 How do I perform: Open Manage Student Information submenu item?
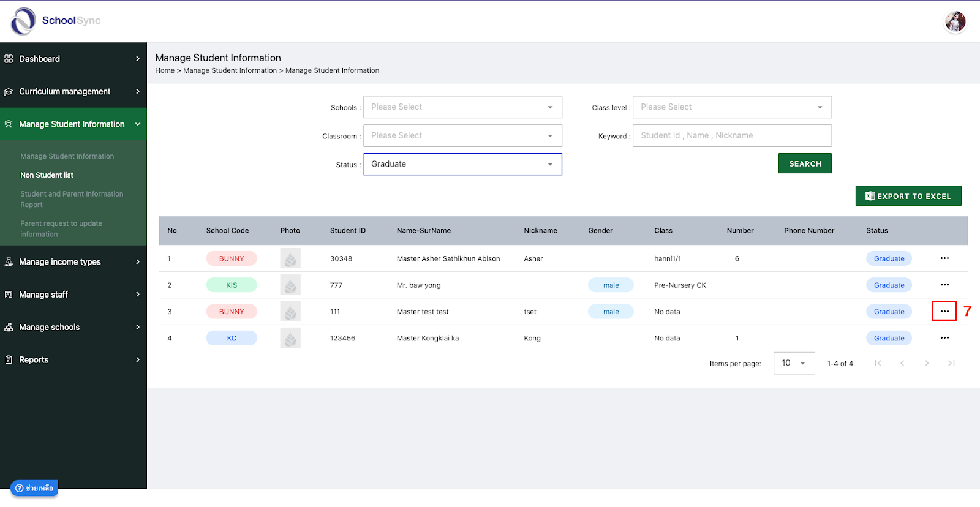click(67, 156)
